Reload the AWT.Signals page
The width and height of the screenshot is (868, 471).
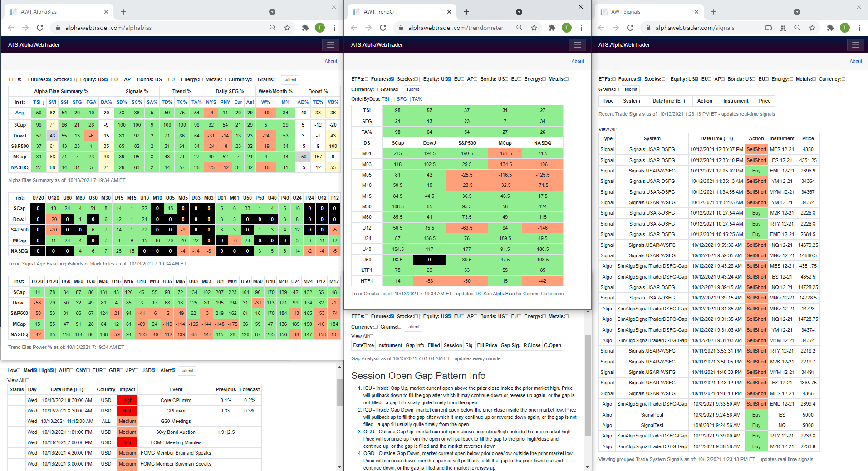point(630,28)
